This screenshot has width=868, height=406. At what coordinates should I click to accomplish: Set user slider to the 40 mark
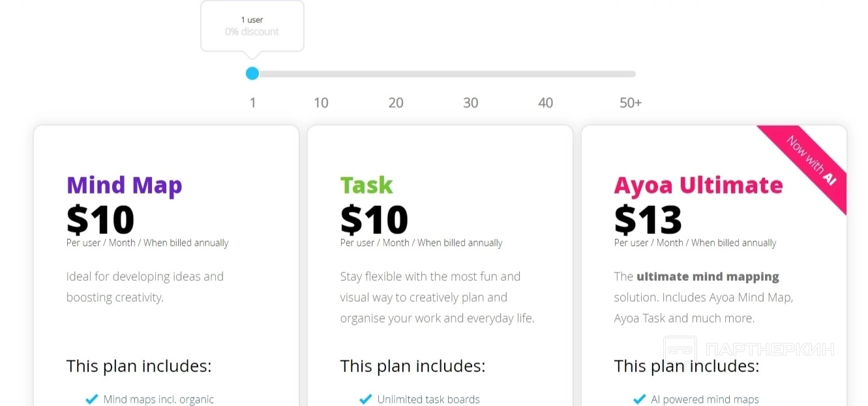546,74
